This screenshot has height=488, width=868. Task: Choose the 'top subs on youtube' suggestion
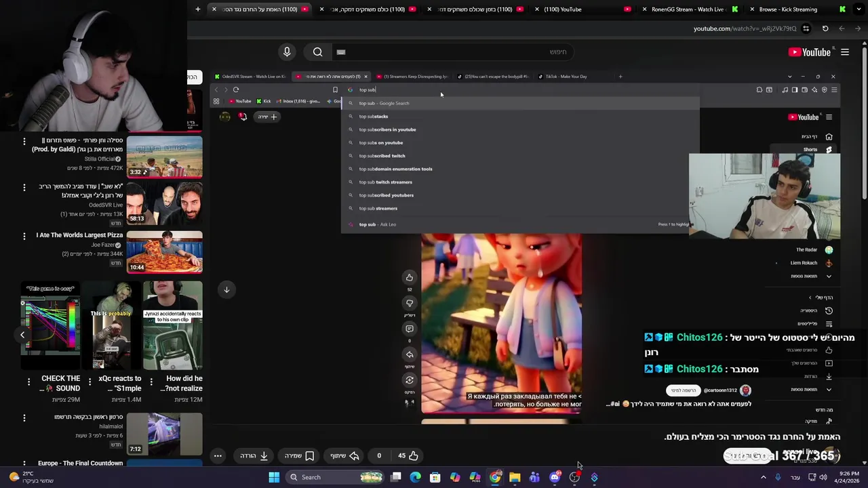520,142
